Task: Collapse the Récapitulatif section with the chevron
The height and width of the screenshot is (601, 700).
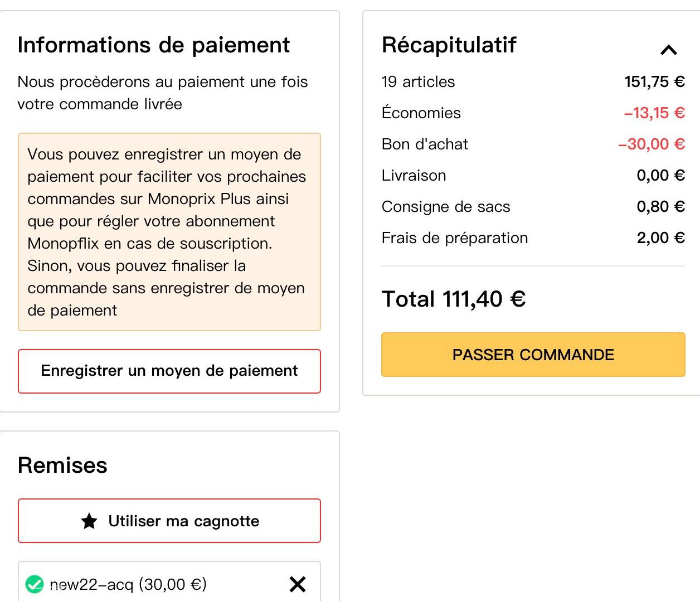Action: coord(668,50)
